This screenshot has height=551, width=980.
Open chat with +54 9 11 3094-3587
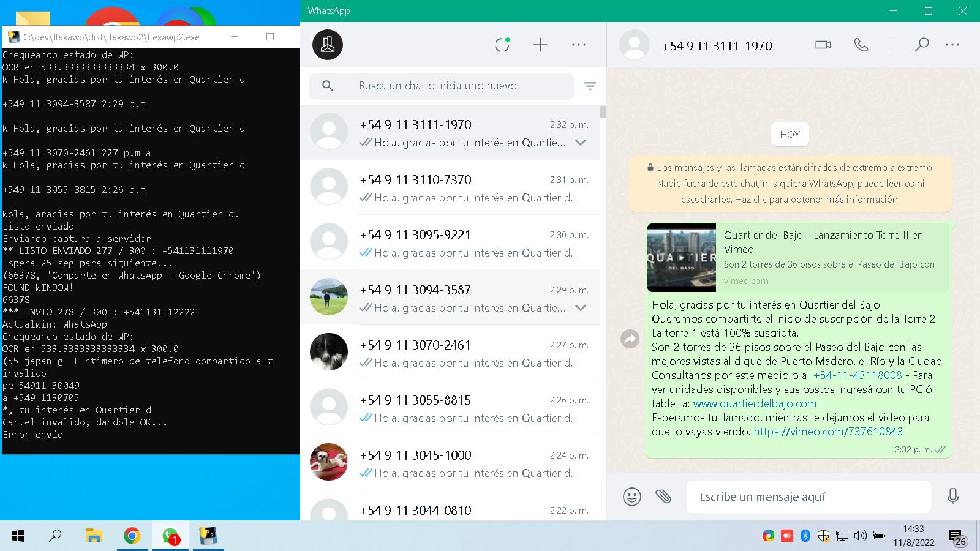[450, 298]
